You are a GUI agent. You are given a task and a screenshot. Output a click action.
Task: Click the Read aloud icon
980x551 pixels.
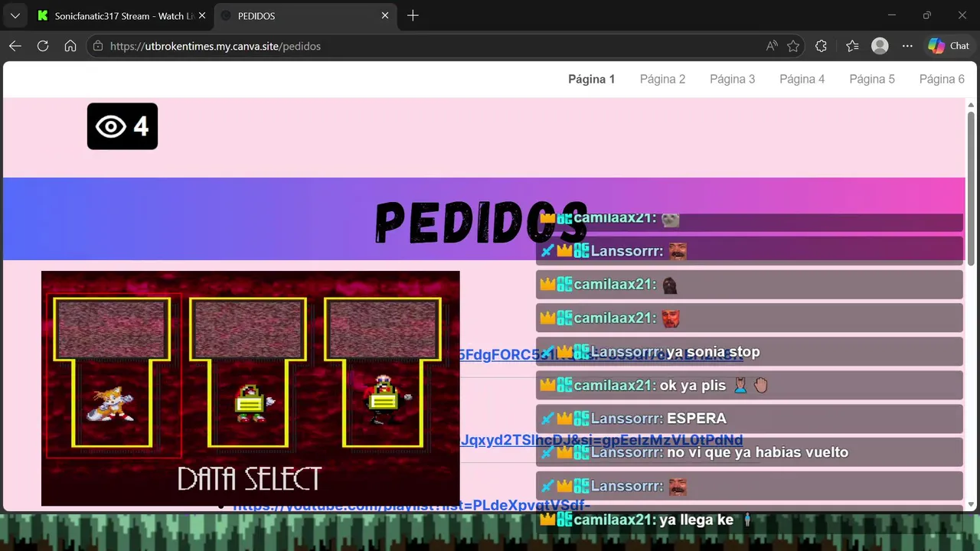coord(772,46)
